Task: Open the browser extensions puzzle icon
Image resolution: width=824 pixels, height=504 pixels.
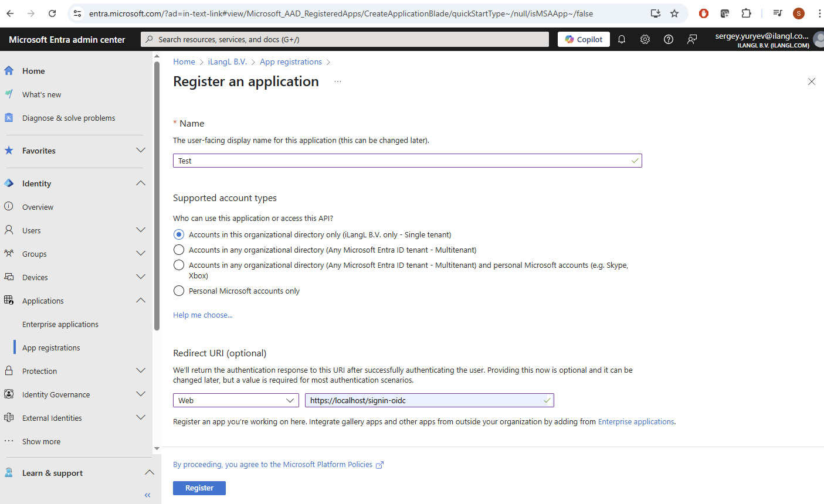Action: pos(746,13)
